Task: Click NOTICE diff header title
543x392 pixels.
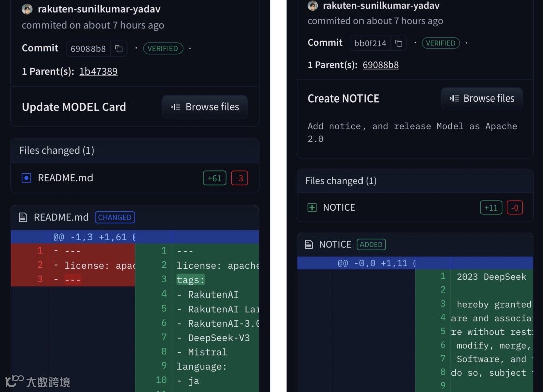Action: tap(335, 244)
